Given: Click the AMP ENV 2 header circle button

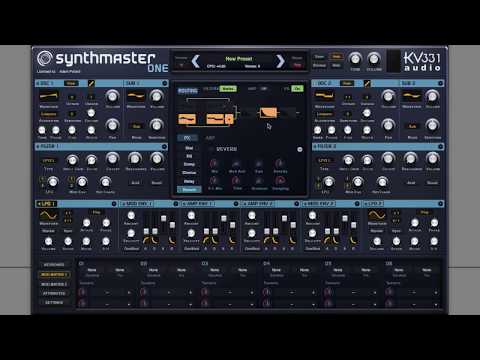Looking at the screenshot, I should click(x=297, y=203).
